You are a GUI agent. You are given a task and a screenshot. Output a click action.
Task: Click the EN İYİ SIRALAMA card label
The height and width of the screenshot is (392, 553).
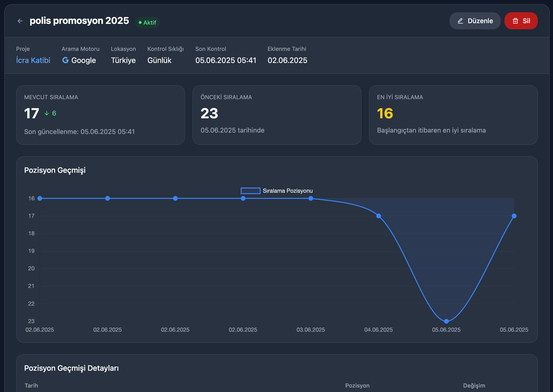400,97
